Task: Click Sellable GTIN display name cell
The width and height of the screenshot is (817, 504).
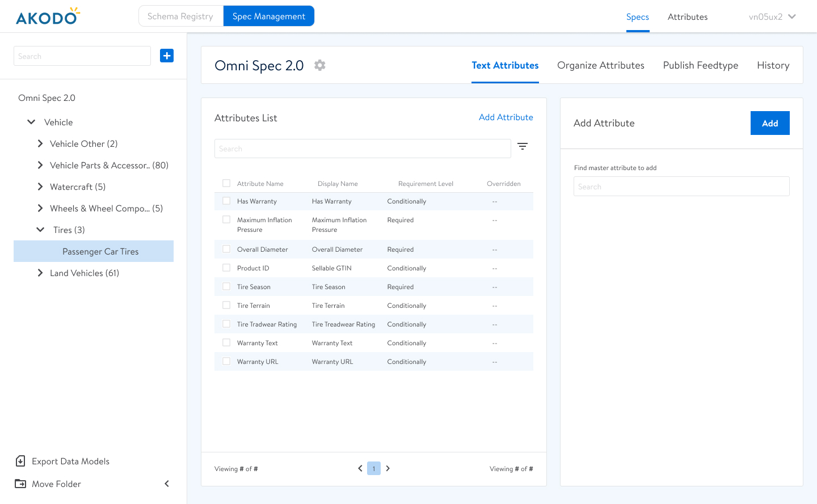Action: [332, 268]
